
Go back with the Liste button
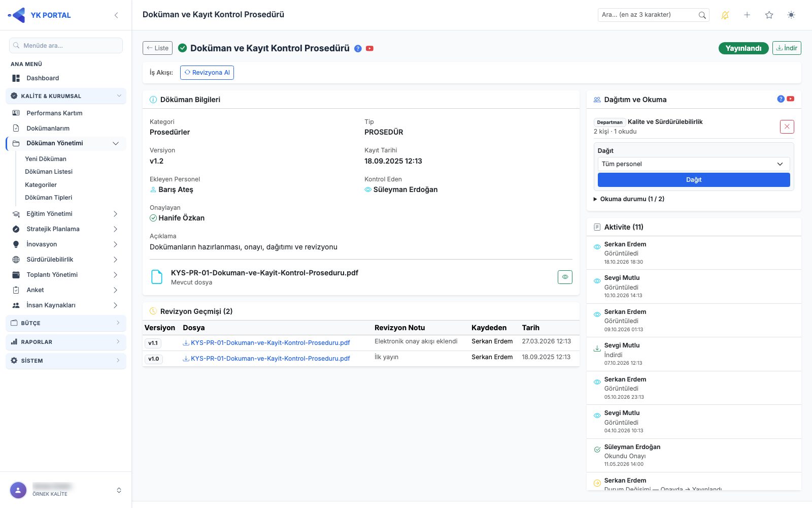(157, 48)
